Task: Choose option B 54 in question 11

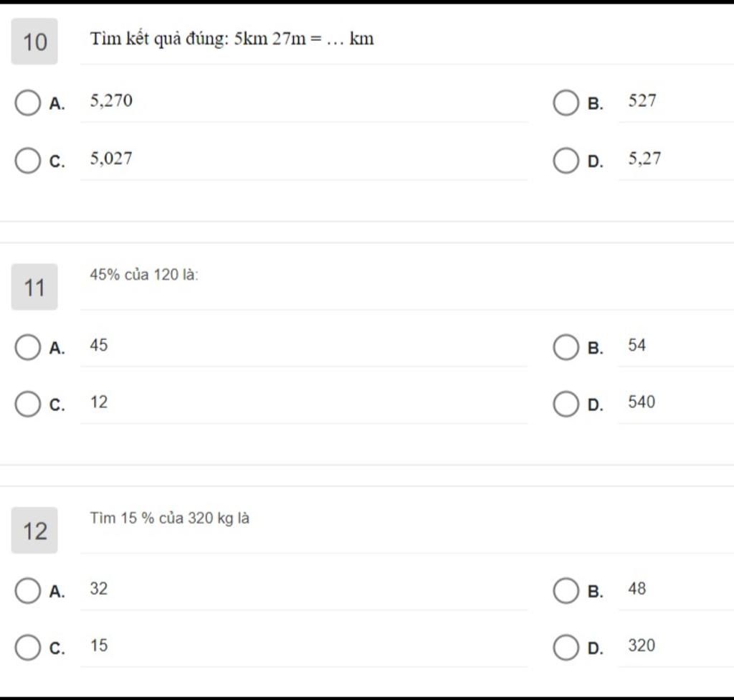Action: click(x=566, y=347)
